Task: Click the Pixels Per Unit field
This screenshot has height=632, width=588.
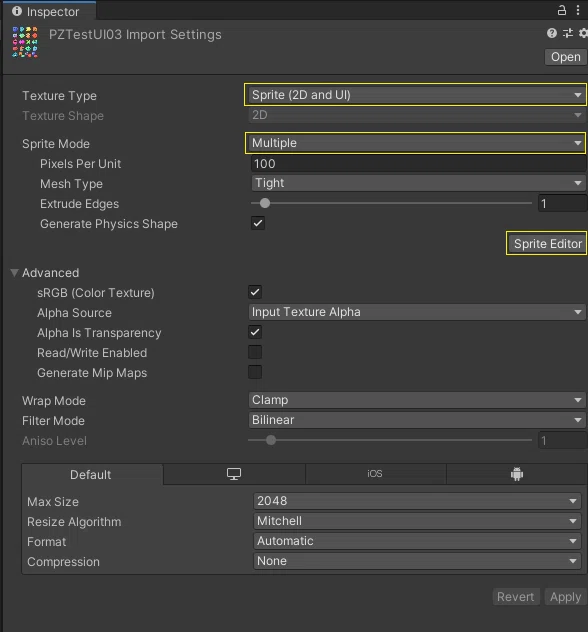Action: 418,163
